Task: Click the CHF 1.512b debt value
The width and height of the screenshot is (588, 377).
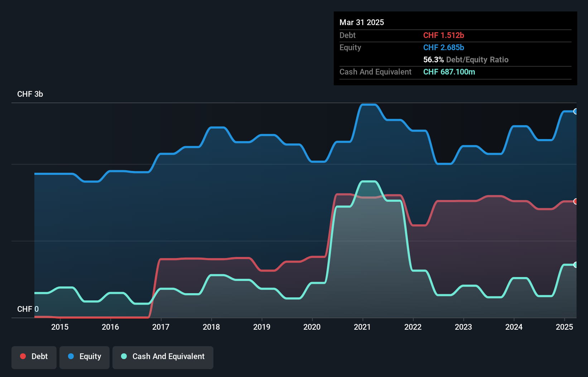Action: [443, 35]
